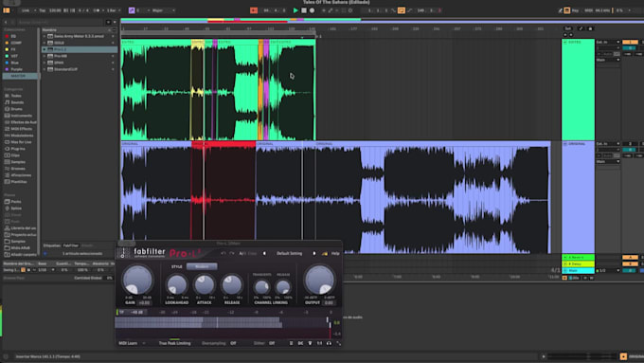644x363 pixels.
Task: Open the Drums category
Action: [x=16, y=109]
